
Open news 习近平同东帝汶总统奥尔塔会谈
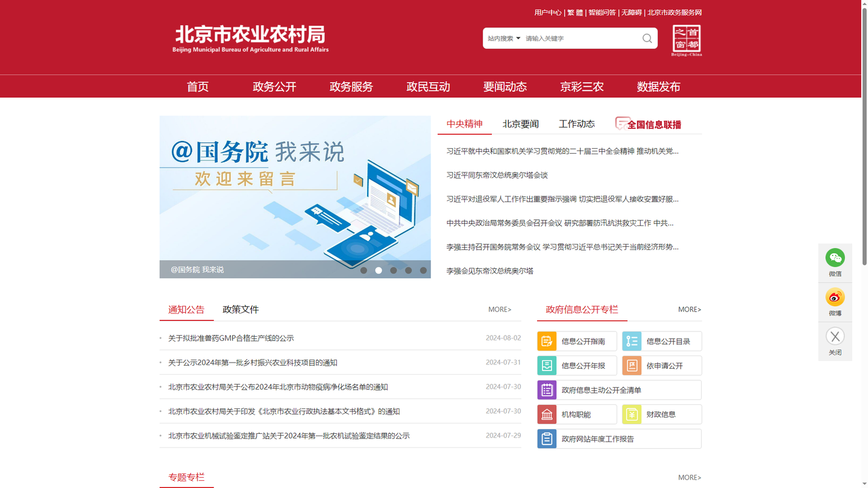tap(497, 175)
